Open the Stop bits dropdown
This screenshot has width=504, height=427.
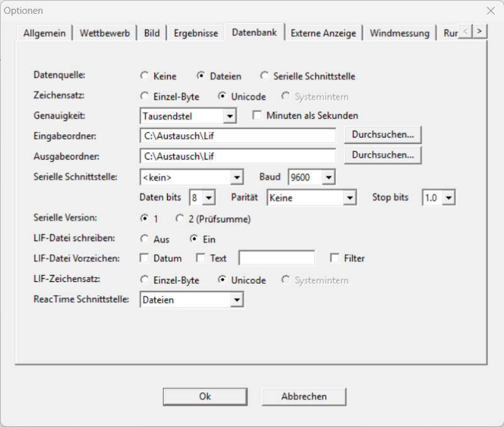click(x=448, y=198)
